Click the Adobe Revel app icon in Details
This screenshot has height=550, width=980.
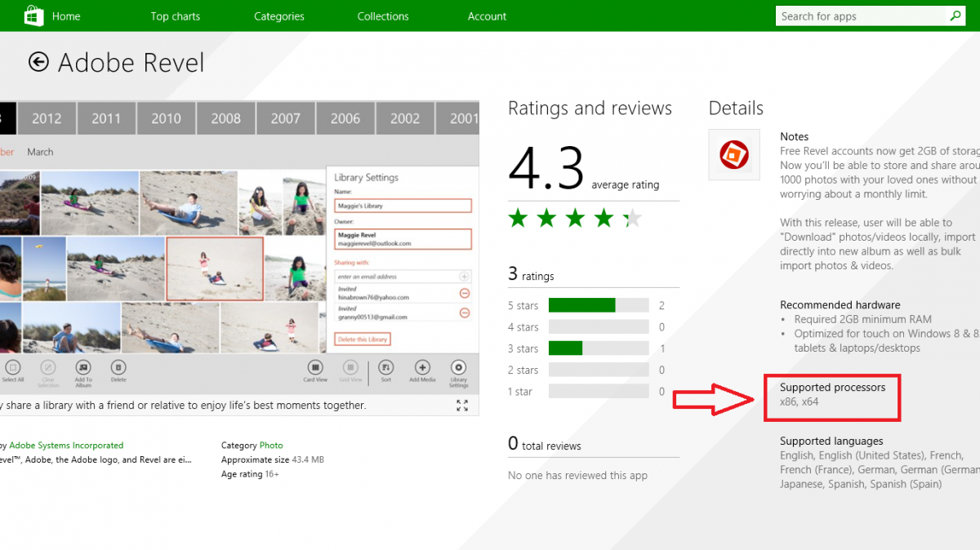pyautogui.click(x=734, y=154)
